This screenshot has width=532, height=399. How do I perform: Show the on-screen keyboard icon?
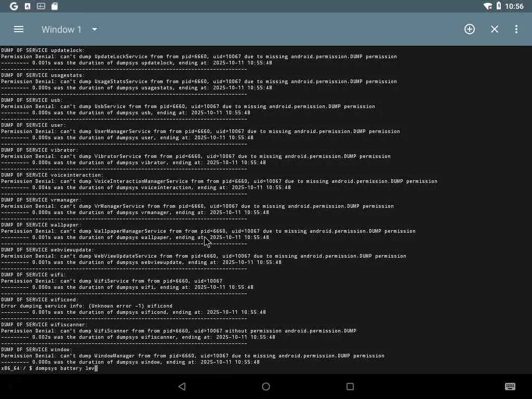pyautogui.click(x=510, y=386)
